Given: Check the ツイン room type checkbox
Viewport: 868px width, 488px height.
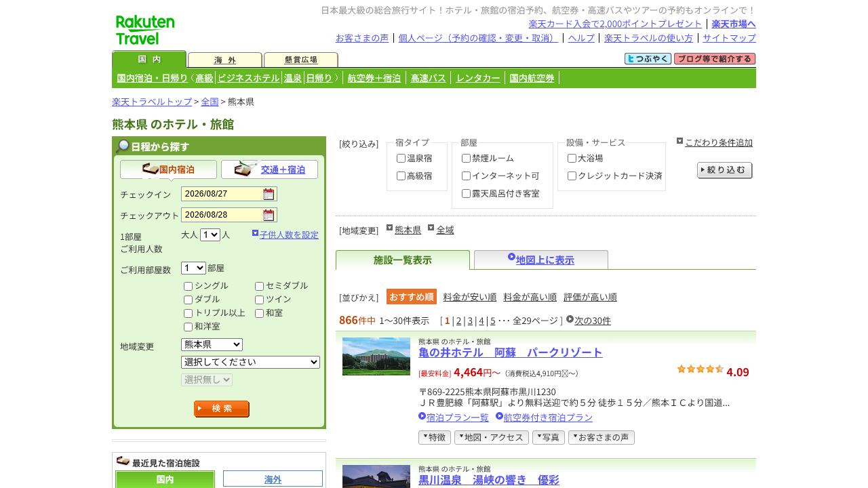Looking at the screenshot, I should pyautogui.click(x=259, y=300).
